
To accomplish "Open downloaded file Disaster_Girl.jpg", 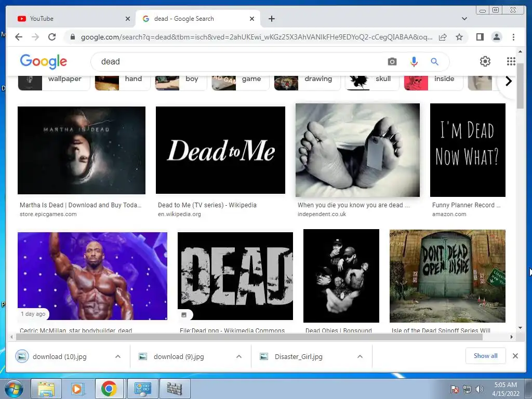I will pos(299,356).
